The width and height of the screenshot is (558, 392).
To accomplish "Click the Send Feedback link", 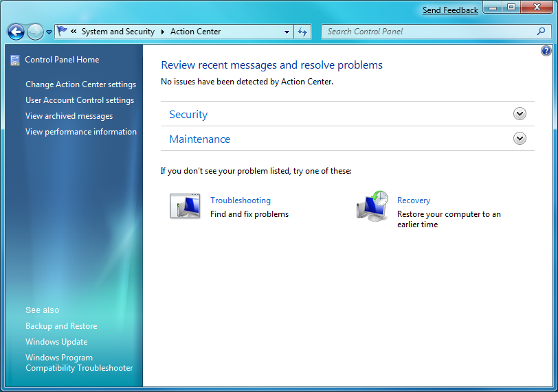I will pos(450,10).
